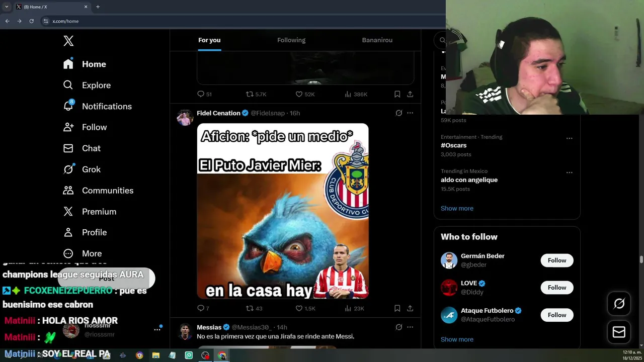Open the floating Grok button

619,303
